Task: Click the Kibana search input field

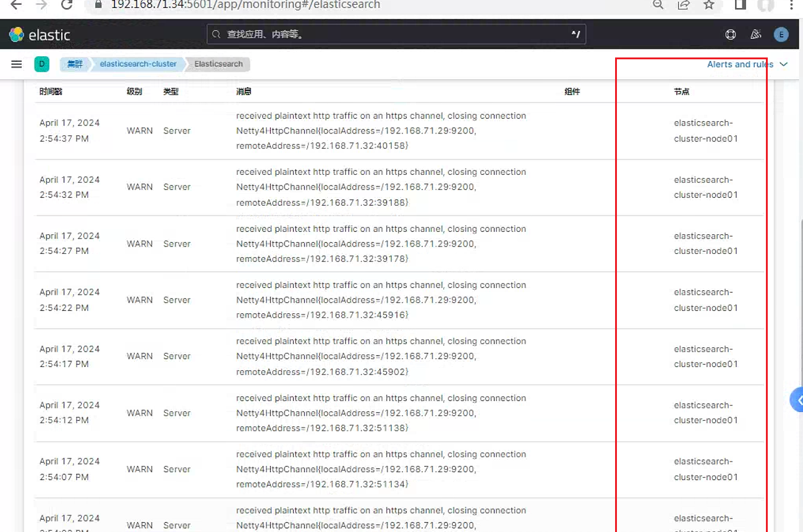Action: 396,35
